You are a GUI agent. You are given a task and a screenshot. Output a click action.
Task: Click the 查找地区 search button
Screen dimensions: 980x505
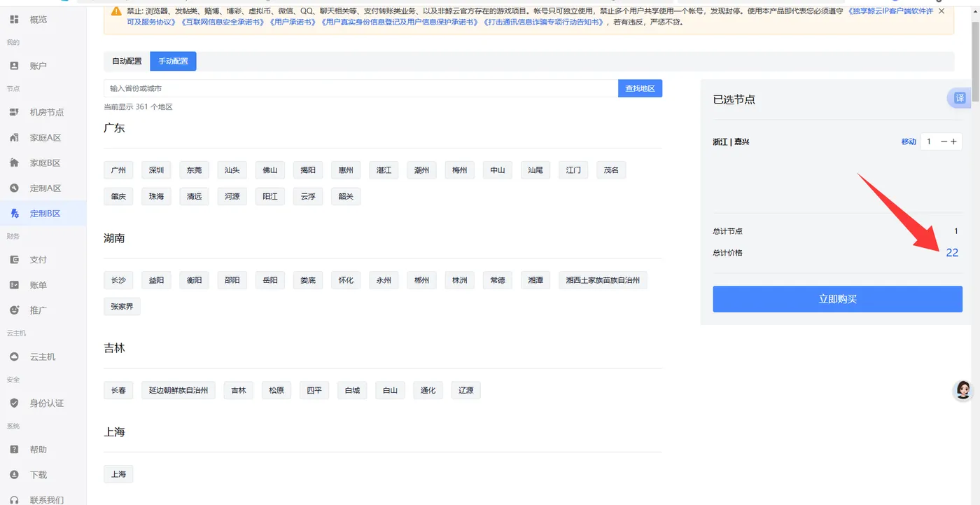click(x=640, y=88)
